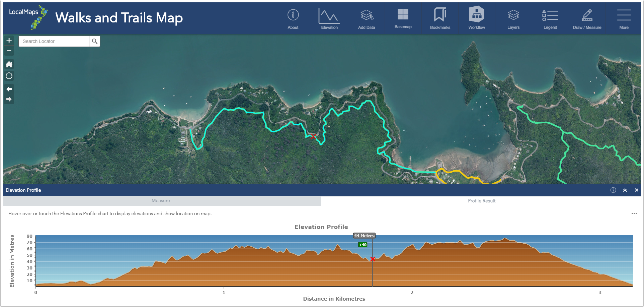Open the Draw / Measure tool

[587, 19]
